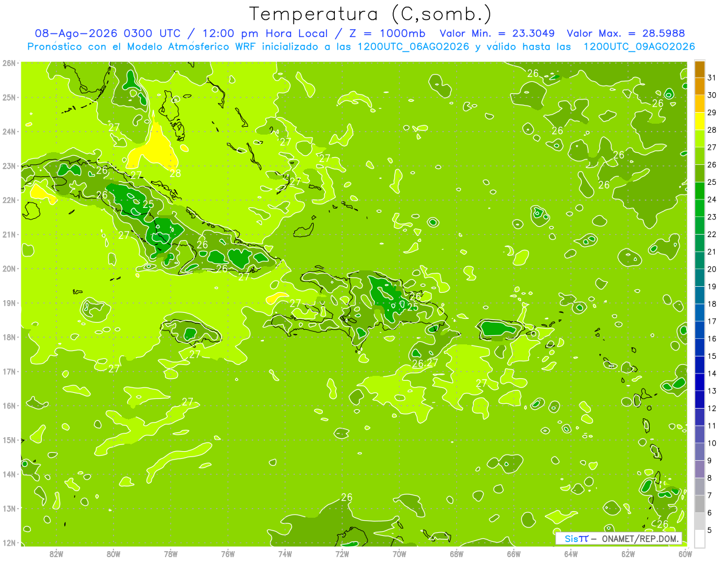This screenshot has height=562, width=728.
Task: Click the 76W longitude axis label
Action: pyautogui.click(x=227, y=554)
